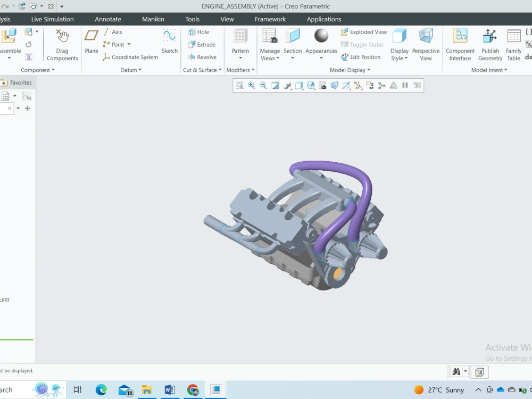Toggle Exploded View of the assembly
The width and height of the screenshot is (532, 399).
[363, 32]
